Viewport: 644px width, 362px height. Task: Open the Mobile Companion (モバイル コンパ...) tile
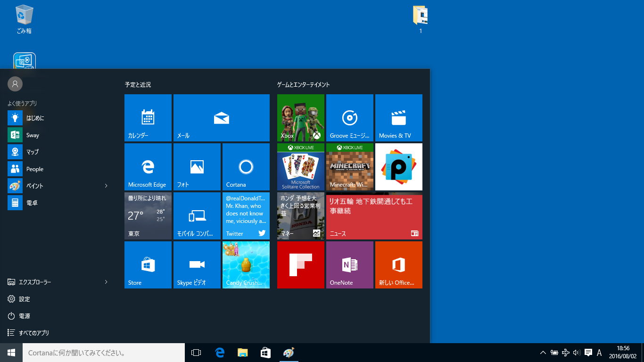pos(197,216)
